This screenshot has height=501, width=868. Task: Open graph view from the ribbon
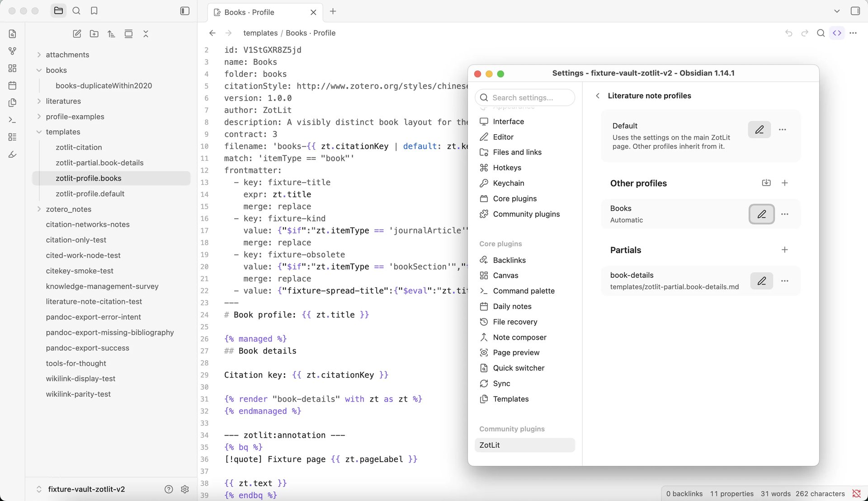[12, 51]
